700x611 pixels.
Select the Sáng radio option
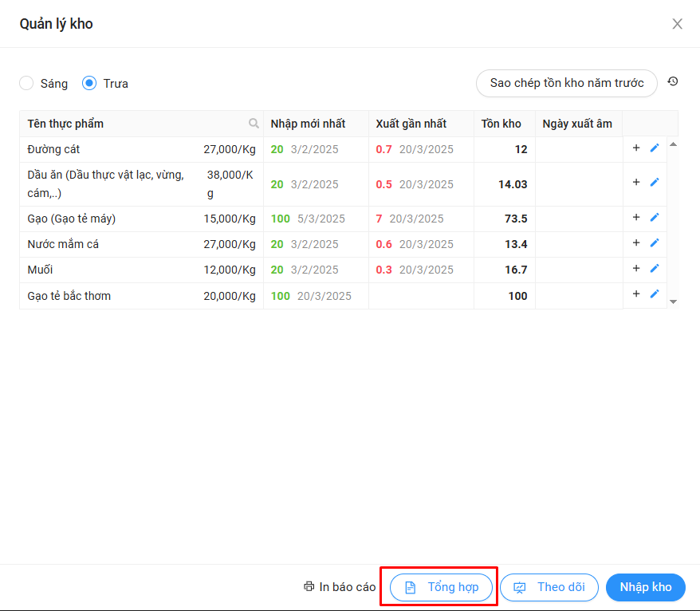[26, 83]
